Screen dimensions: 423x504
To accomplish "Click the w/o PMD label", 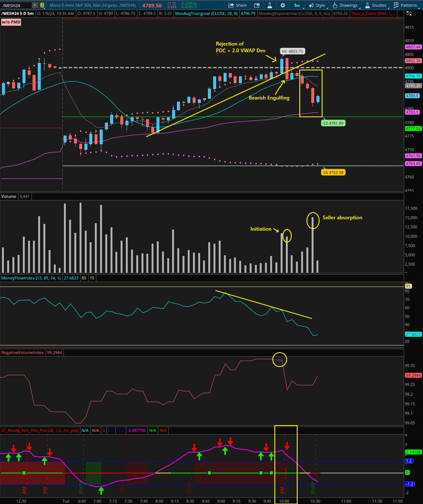I will click(11, 22).
